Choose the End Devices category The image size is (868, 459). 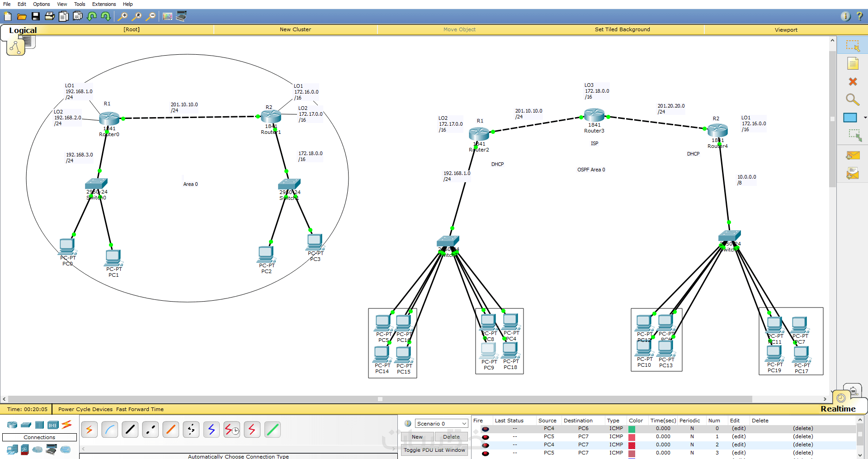pyautogui.click(x=12, y=450)
